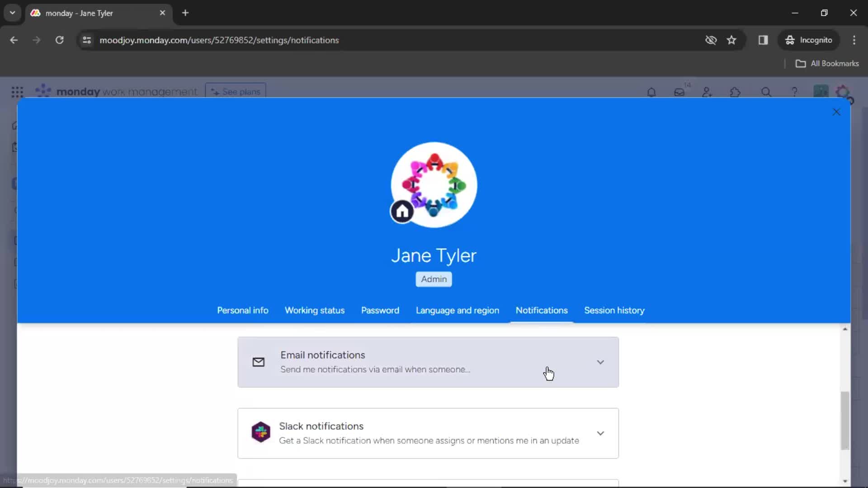This screenshot has height=488, width=868.
Task: Click the See plans button
Action: (x=236, y=92)
